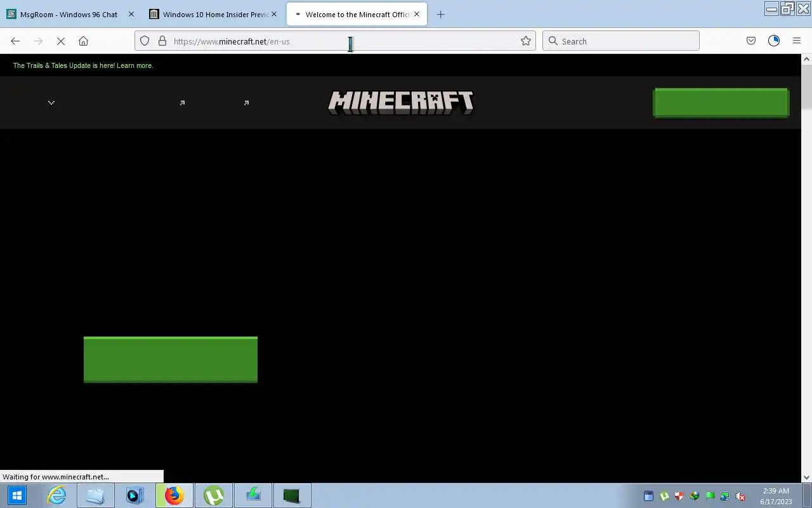Click the red security shield tray icon
The width and height of the screenshot is (812, 508).
click(x=679, y=496)
